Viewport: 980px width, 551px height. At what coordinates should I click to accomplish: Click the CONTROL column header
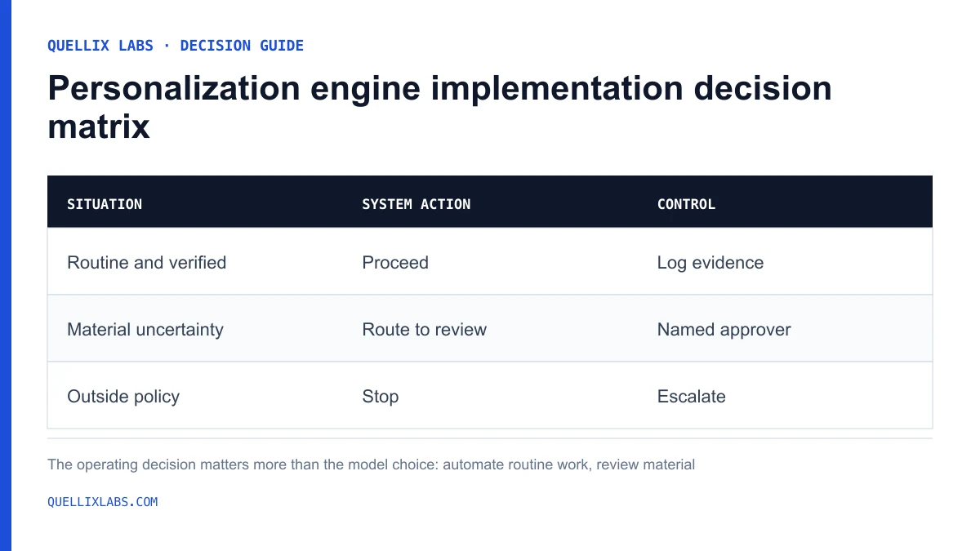(x=686, y=204)
